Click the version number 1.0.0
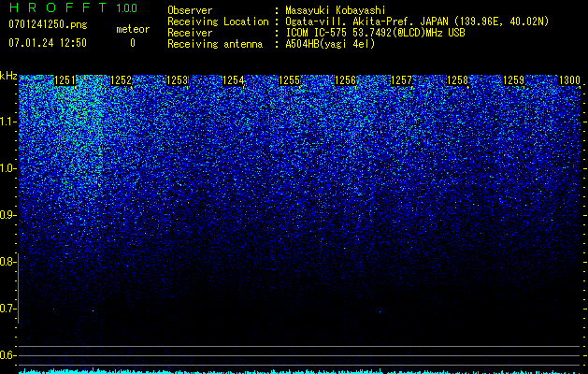588x374 pixels. click(126, 8)
